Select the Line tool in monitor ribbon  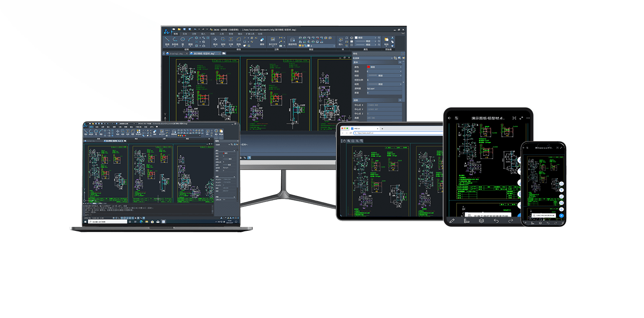pyautogui.click(x=167, y=40)
